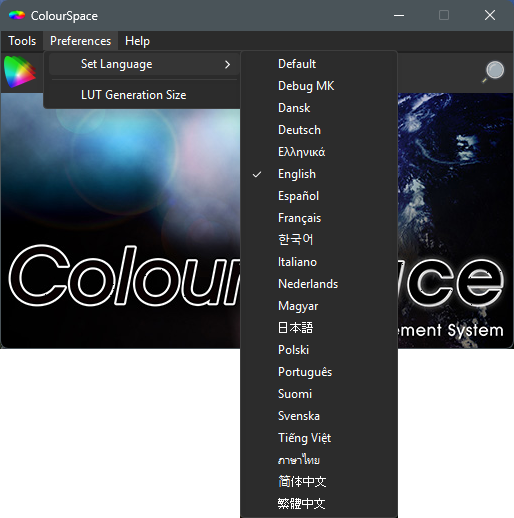Screen dimensions: 514x518
Task: Switch language to Nederlands
Action: [319, 284]
